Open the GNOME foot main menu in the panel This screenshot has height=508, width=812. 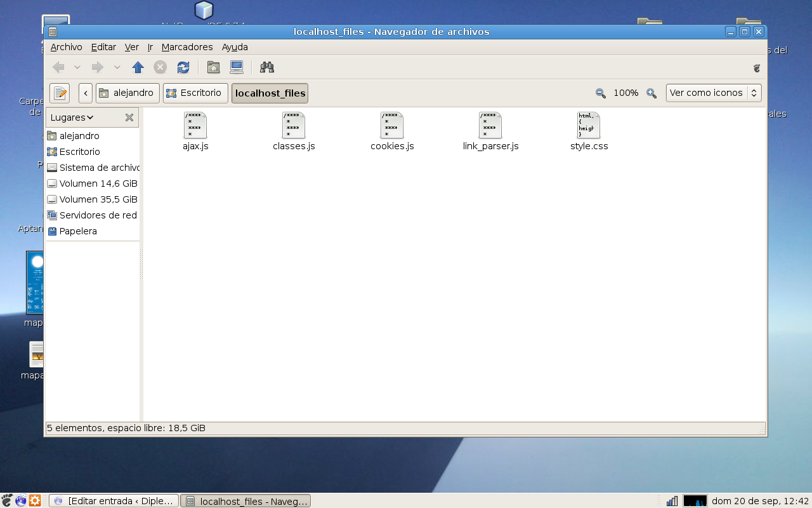point(7,500)
